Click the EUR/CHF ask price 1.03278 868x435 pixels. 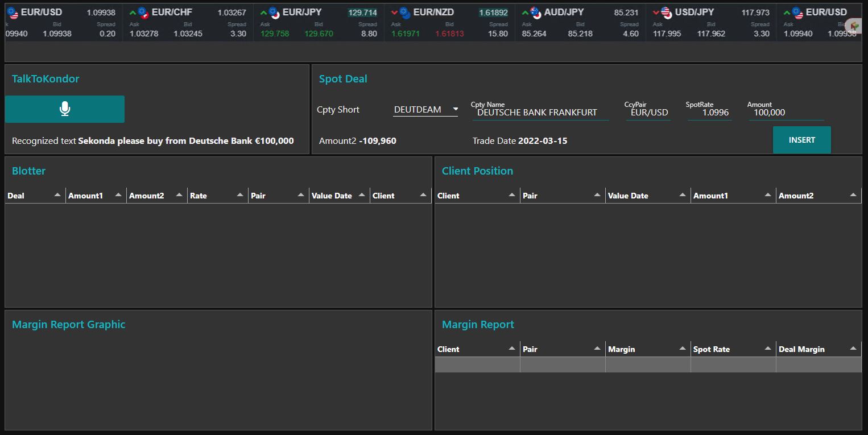tap(144, 34)
